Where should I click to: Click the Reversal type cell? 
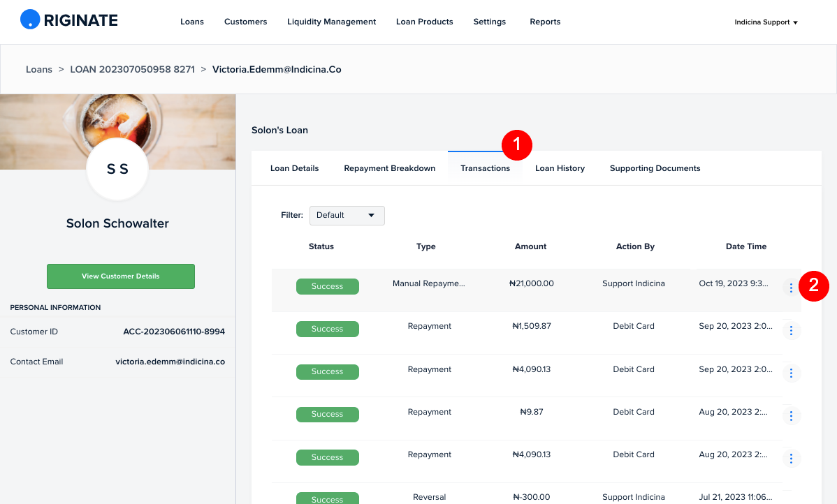[429, 497]
